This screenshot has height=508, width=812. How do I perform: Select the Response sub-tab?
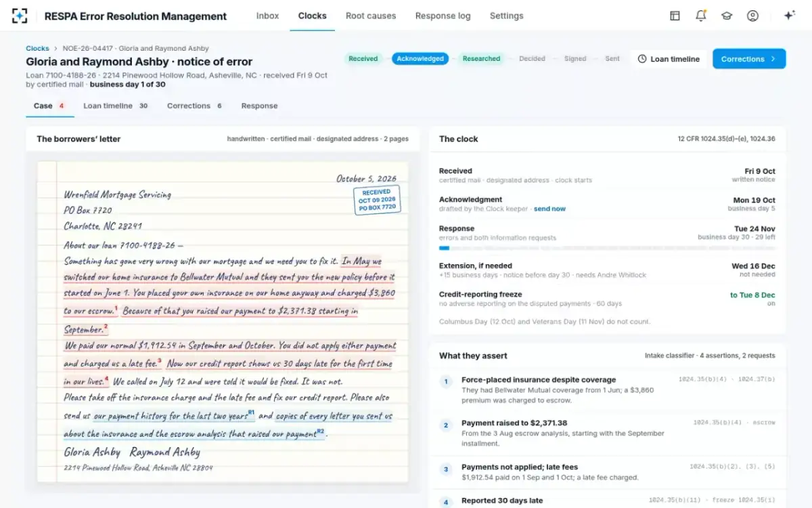pos(259,106)
